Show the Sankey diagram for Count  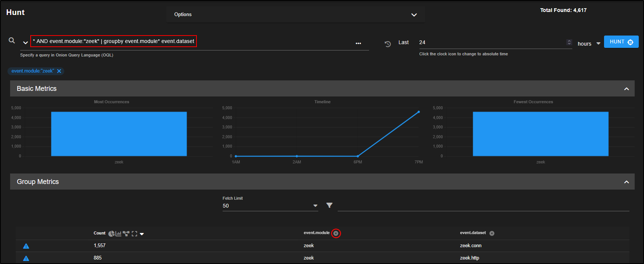[126, 234]
